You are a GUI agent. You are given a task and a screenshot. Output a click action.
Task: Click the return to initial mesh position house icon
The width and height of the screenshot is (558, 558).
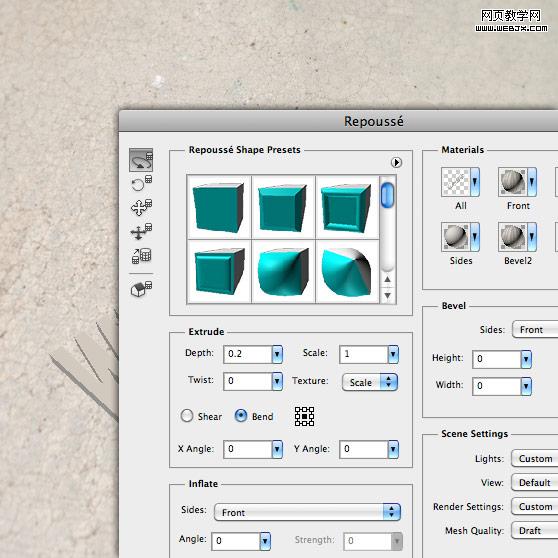(x=141, y=288)
